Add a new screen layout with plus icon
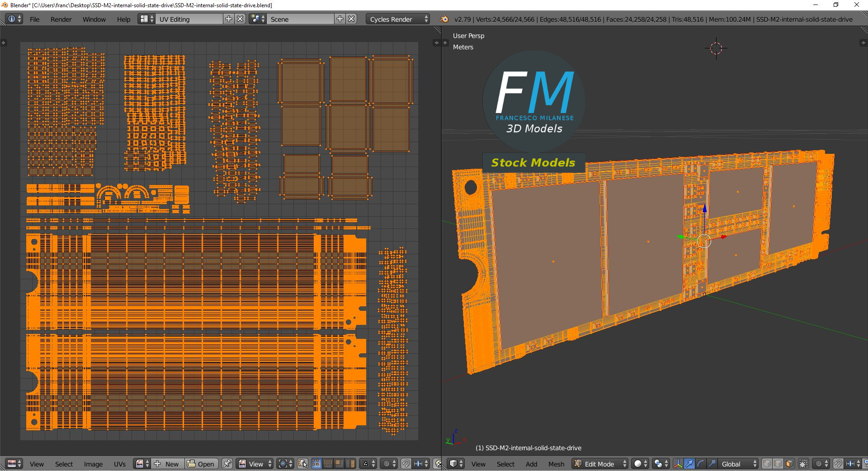Screen dimensions: 868x471 click(x=229, y=19)
